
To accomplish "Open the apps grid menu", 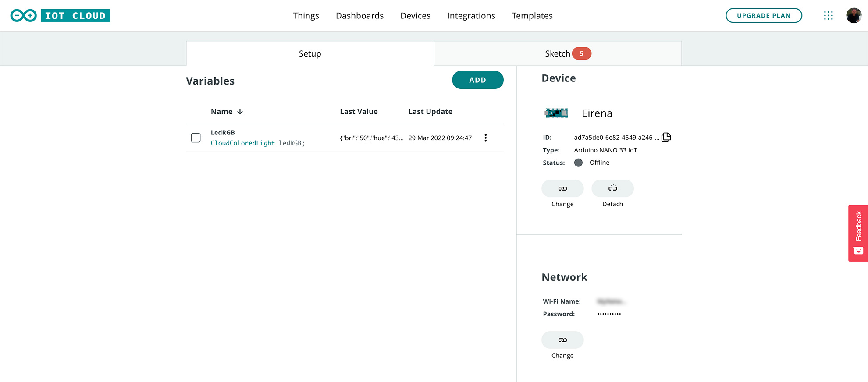I will tap(828, 16).
